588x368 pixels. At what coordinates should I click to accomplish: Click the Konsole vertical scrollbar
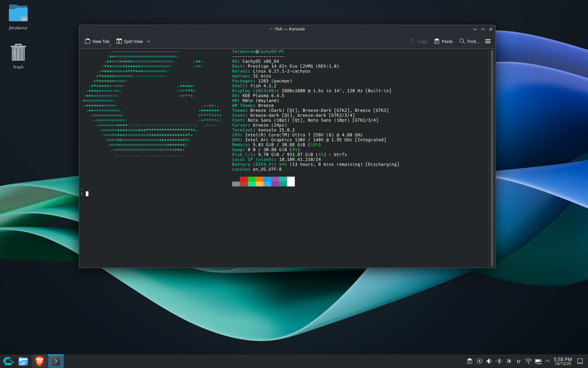tap(492, 158)
